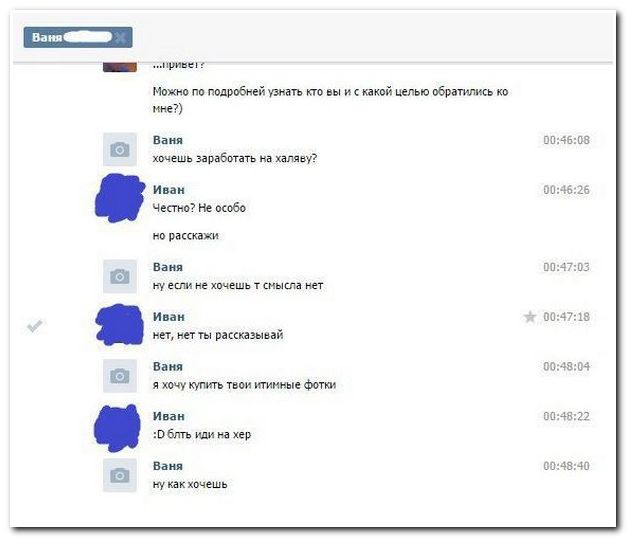Toggle the checkmark beside 'нет, нет ты рассказывай'
Screen dimensions: 627x538
[x=35, y=326]
